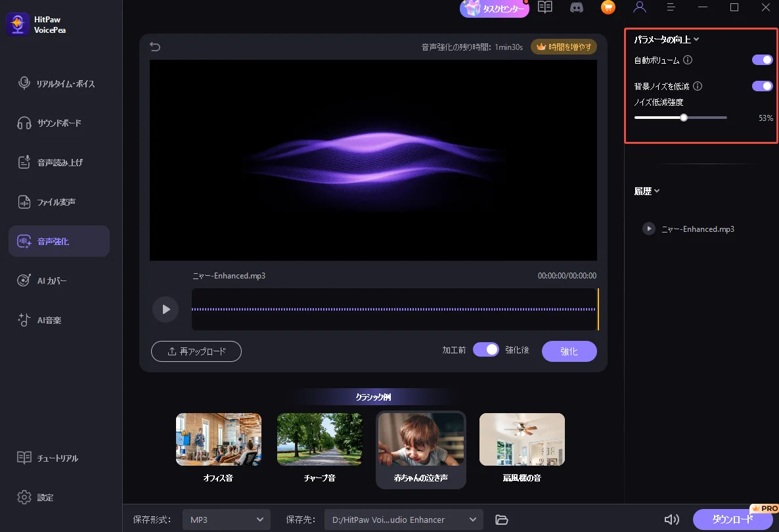Open the 保存形式 MP3 dropdown
This screenshot has width=779, height=532.
pos(226,520)
